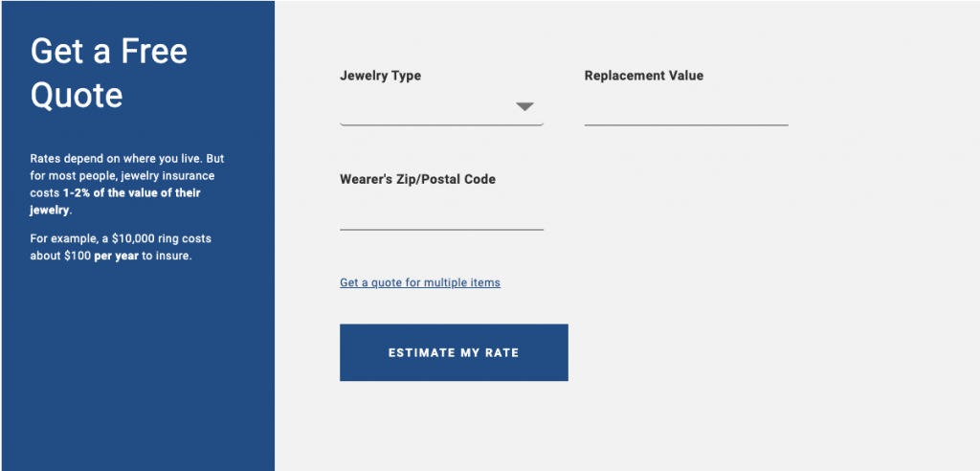This screenshot has height=471, width=980.
Task: Click the Jewelry Type label
Action: pos(380,76)
